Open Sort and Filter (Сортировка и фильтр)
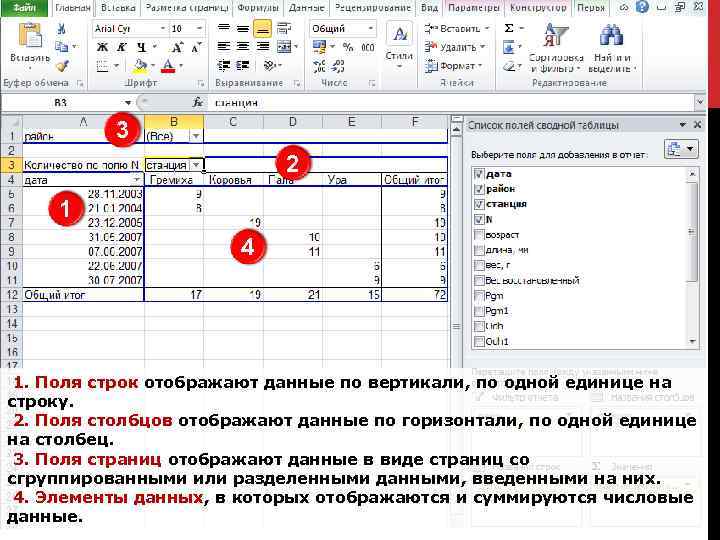The height and width of the screenshot is (540, 720). (555, 48)
